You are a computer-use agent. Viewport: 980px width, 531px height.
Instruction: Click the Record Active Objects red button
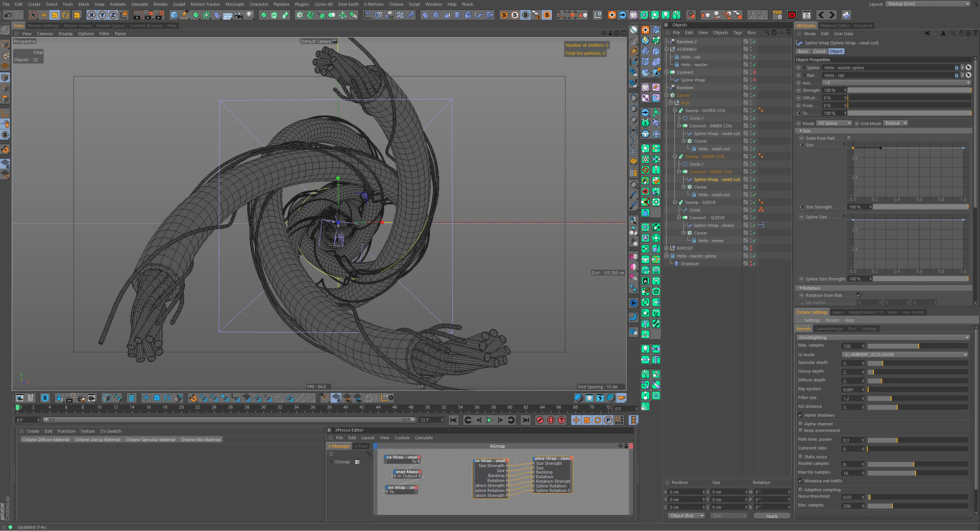tap(540, 420)
